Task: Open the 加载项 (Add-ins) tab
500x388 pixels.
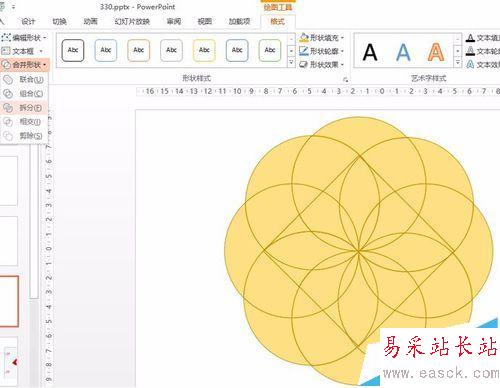Action: point(239,22)
